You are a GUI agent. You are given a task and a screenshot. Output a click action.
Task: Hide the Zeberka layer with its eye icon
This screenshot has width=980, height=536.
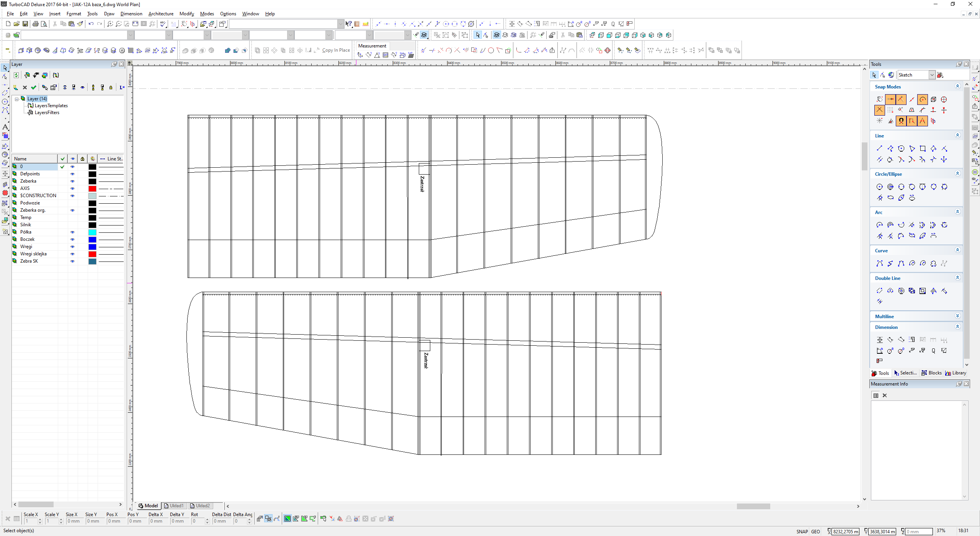[x=72, y=181]
